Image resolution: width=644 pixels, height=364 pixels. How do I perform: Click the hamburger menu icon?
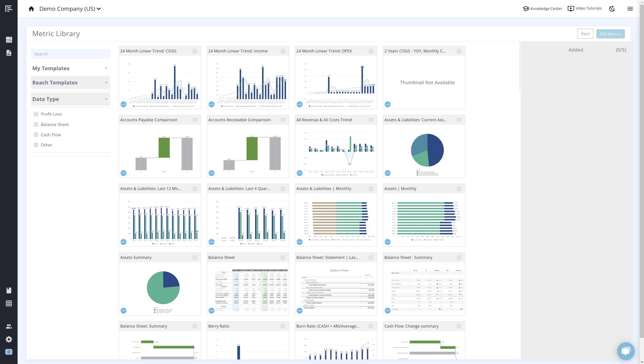click(630, 8)
